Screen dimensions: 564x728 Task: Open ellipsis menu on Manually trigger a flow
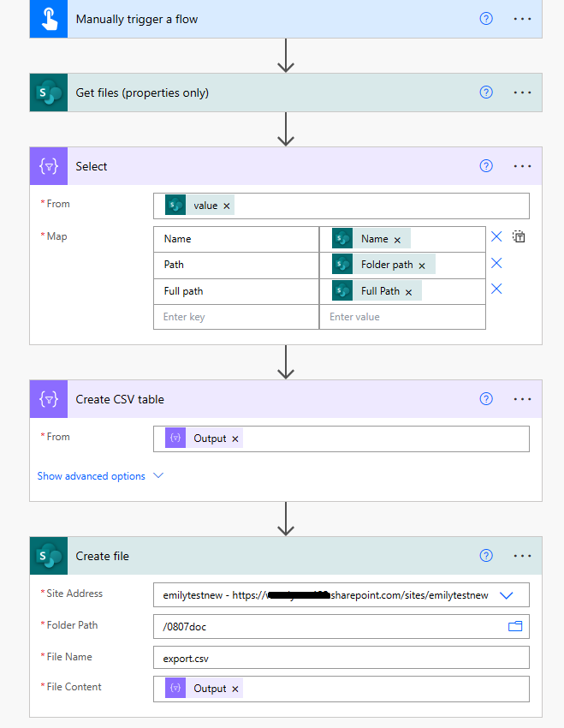point(522,18)
